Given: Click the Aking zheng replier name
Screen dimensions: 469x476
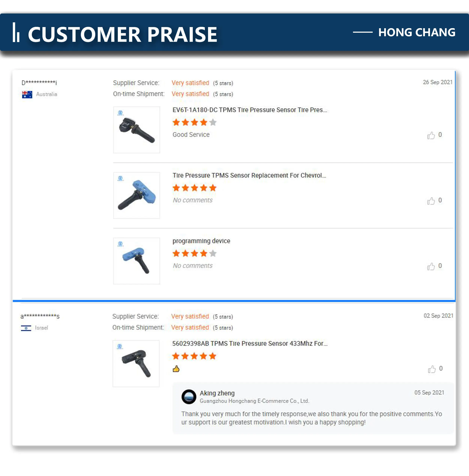Looking at the screenshot, I should pos(217,393).
